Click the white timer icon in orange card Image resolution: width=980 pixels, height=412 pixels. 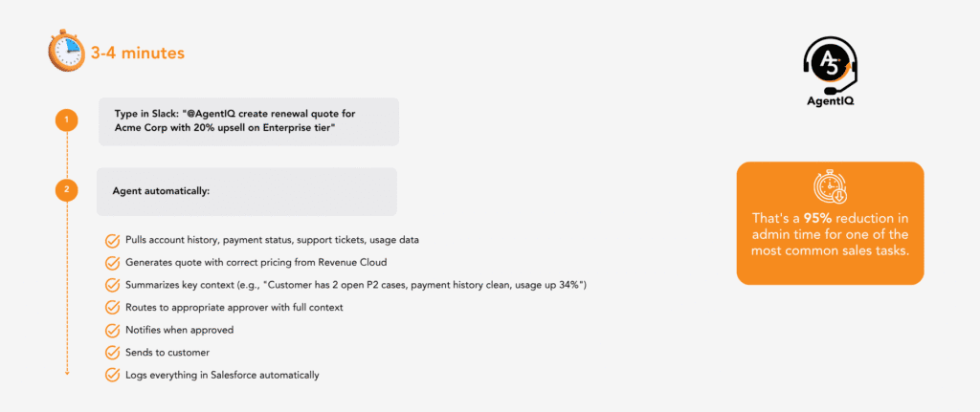[829, 187]
